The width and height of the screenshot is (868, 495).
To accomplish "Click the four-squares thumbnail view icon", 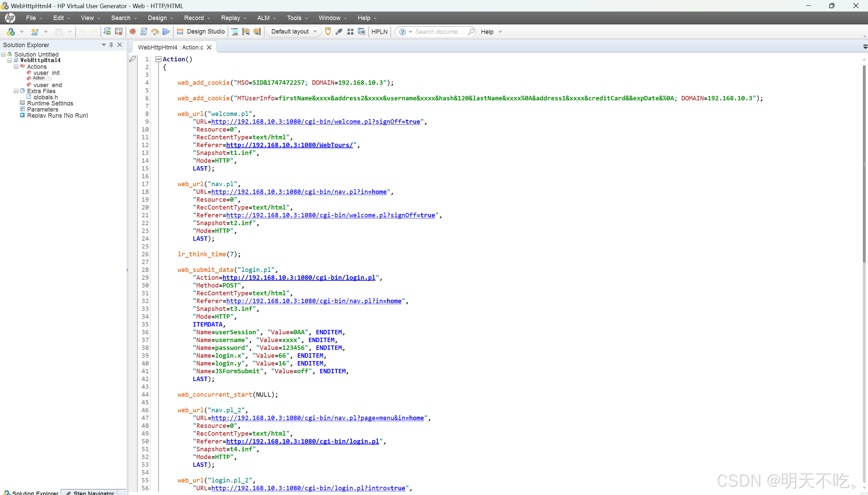I will pos(350,32).
